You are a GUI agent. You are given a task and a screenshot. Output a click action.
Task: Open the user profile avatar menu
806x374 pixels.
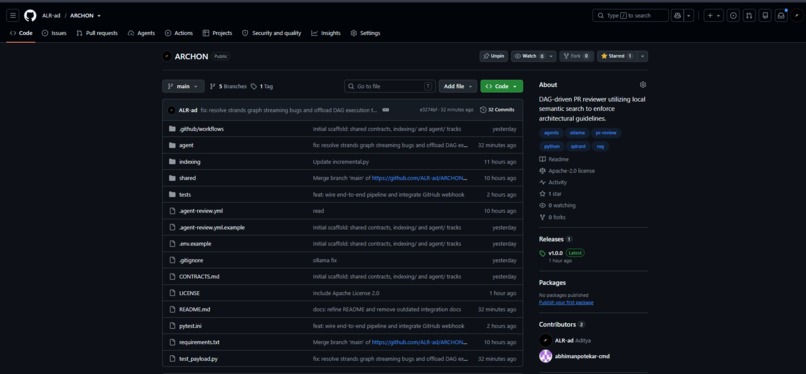tap(797, 15)
